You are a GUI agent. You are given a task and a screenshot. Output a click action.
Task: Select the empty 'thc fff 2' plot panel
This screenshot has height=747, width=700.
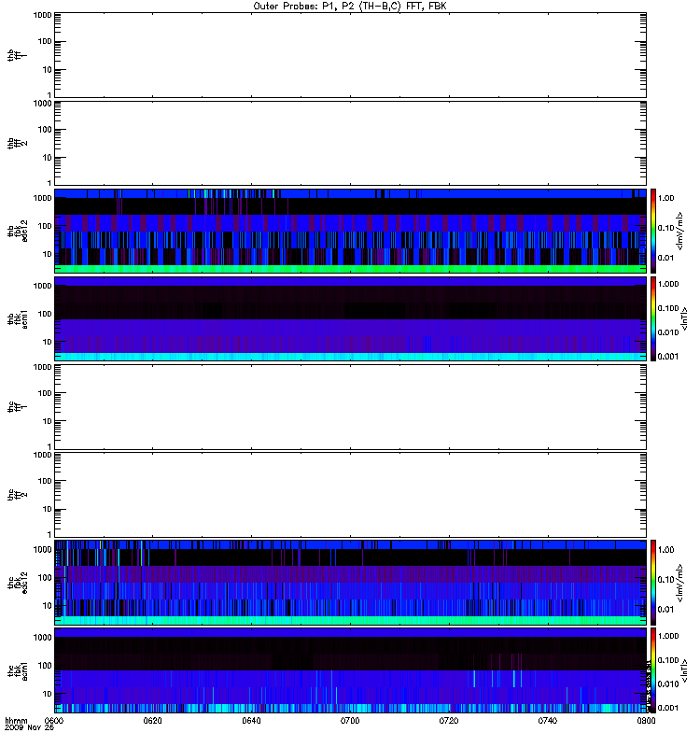350,495
